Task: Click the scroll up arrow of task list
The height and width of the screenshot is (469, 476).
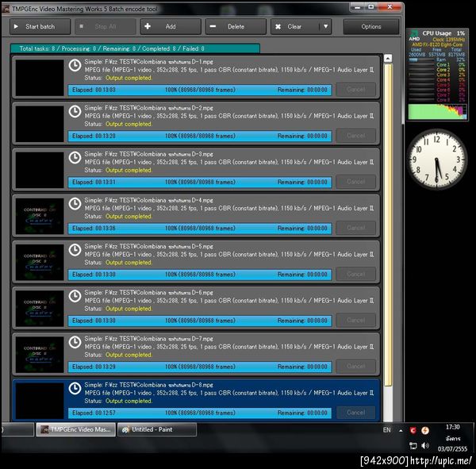Action: pyautogui.click(x=388, y=58)
